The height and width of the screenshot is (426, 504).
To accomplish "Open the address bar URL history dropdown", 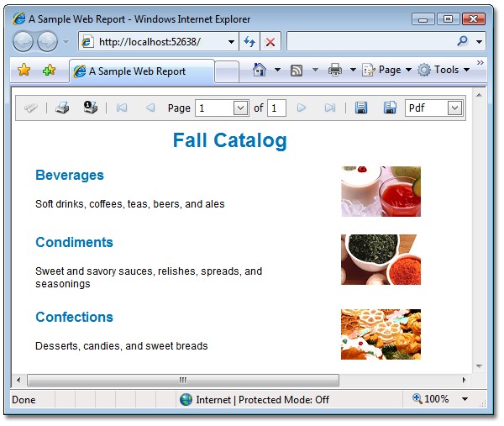I will [x=232, y=41].
